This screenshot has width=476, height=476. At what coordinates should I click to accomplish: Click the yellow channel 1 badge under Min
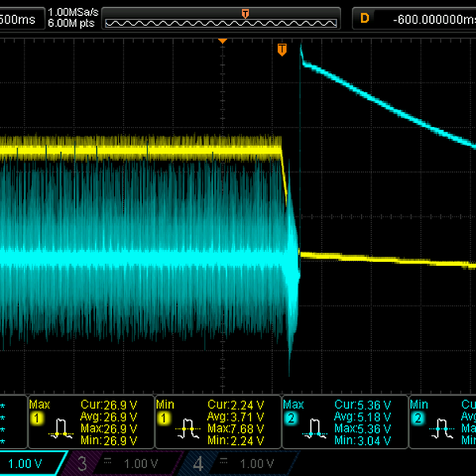pos(163,419)
